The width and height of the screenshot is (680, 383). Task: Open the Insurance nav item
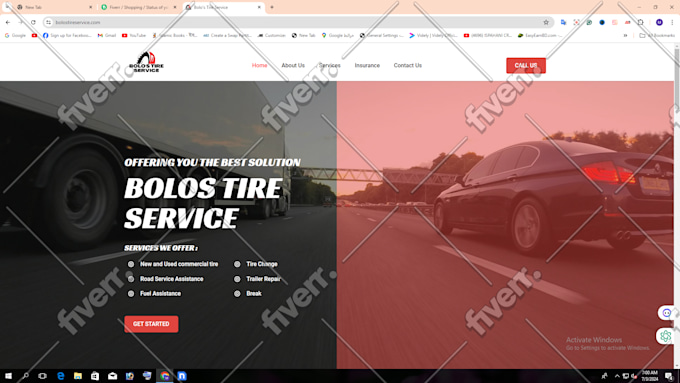[x=367, y=65]
